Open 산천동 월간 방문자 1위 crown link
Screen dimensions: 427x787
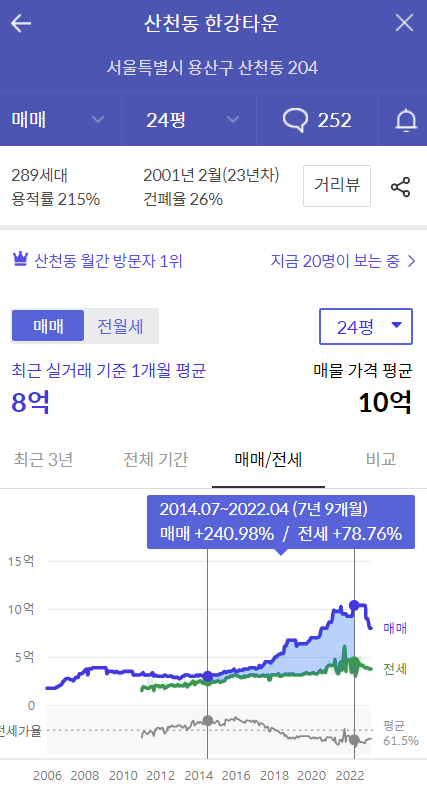[97, 261]
